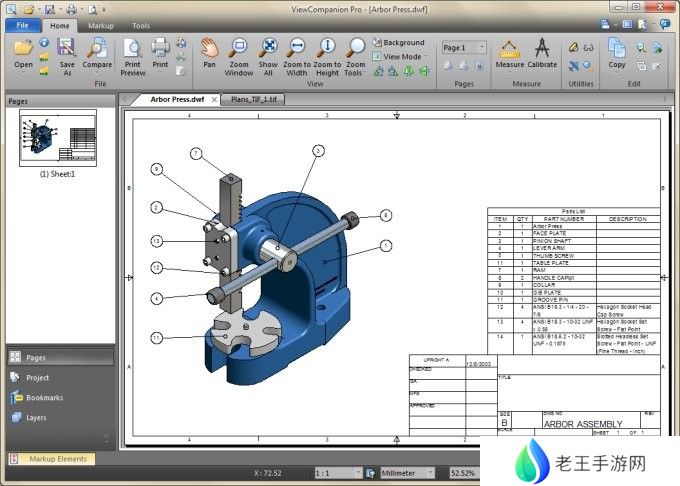The height and width of the screenshot is (486, 680).
Task: Open the Page 1 selector dropdown
Action: coord(464,47)
